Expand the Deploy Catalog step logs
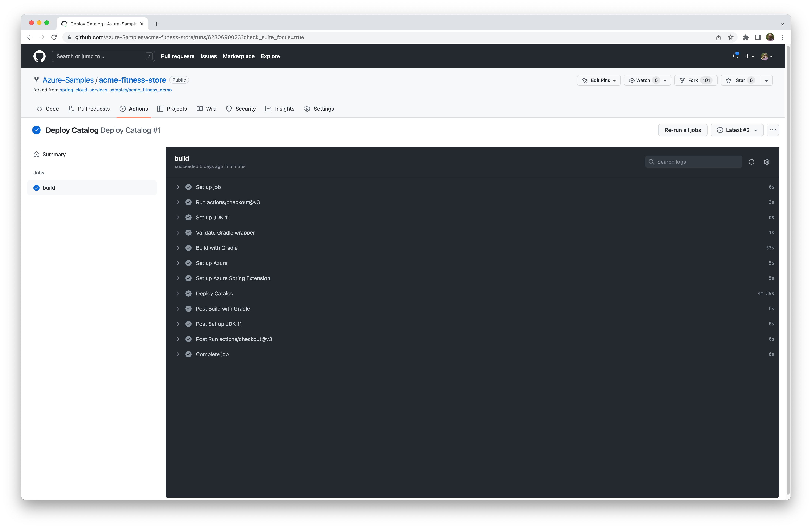The height and width of the screenshot is (528, 812). 215,293
